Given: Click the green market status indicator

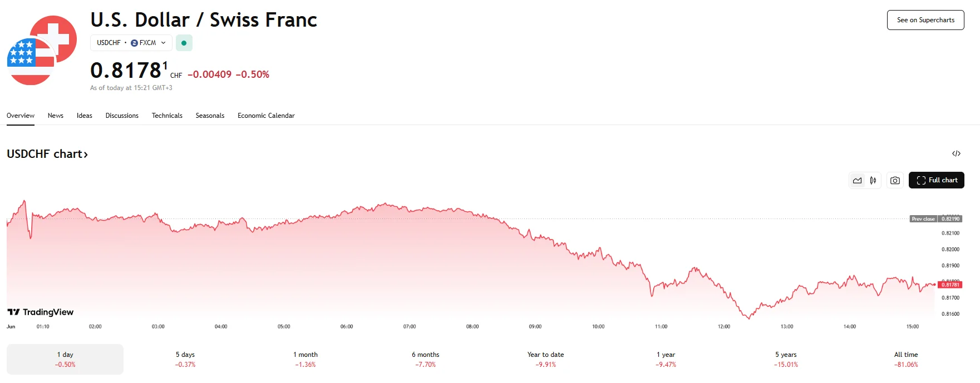Looking at the screenshot, I should 184,43.
